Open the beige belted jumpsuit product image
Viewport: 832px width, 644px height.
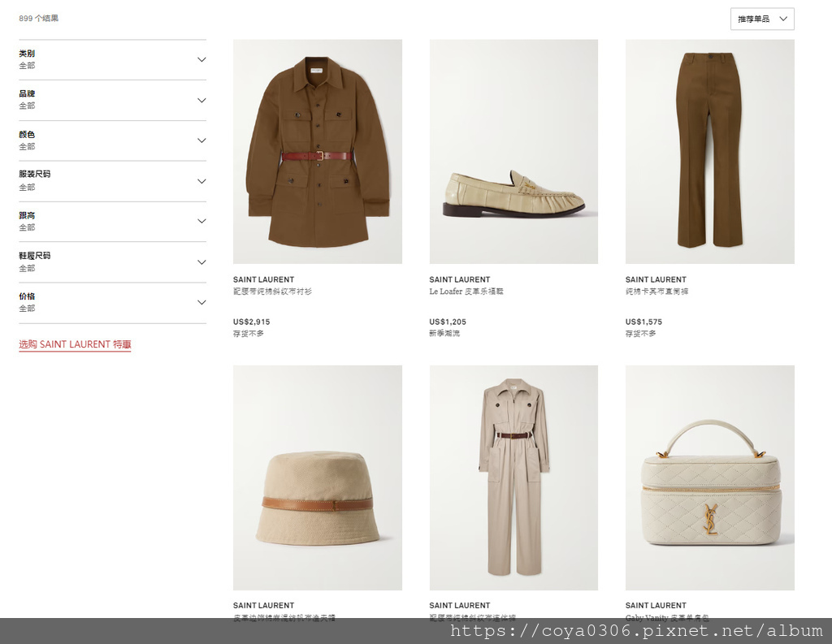pyautogui.click(x=513, y=478)
